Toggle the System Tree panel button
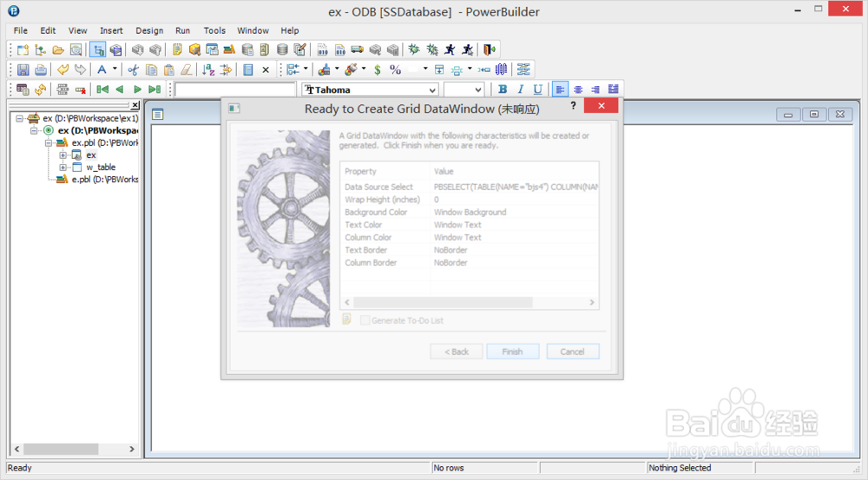This screenshot has width=868, height=480. (98, 49)
